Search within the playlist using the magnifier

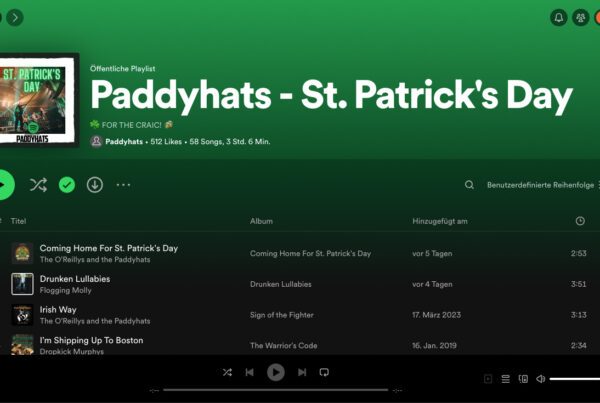[x=469, y=185]
